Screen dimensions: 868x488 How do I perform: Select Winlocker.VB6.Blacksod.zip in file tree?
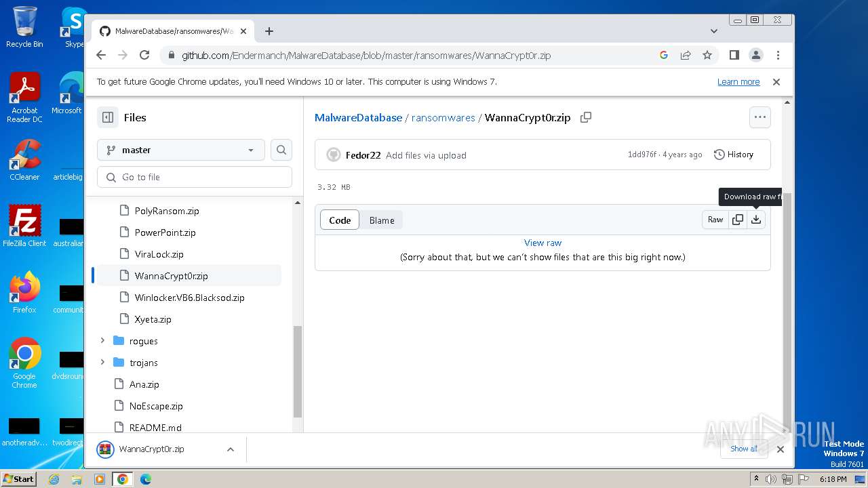189,298
